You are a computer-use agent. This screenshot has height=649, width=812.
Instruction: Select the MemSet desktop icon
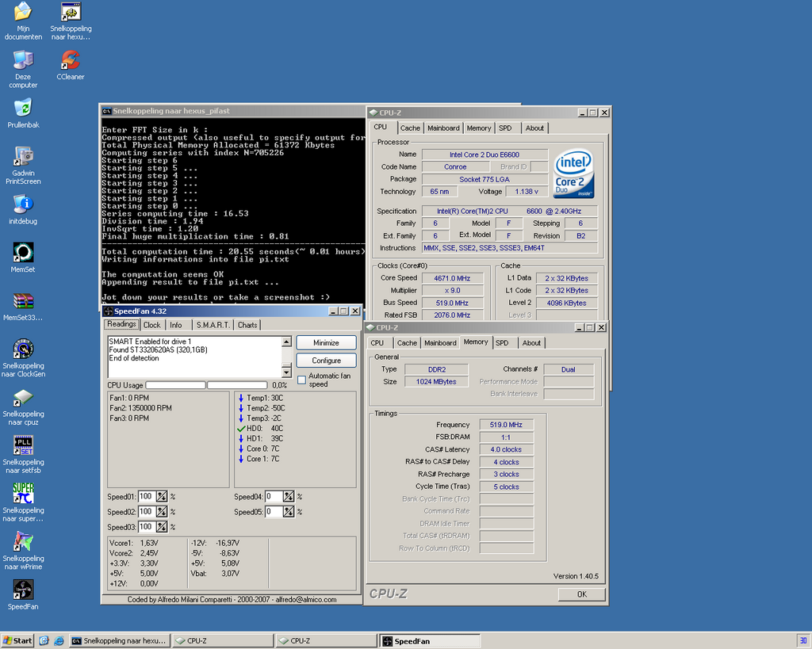click(x=23, y=258)
